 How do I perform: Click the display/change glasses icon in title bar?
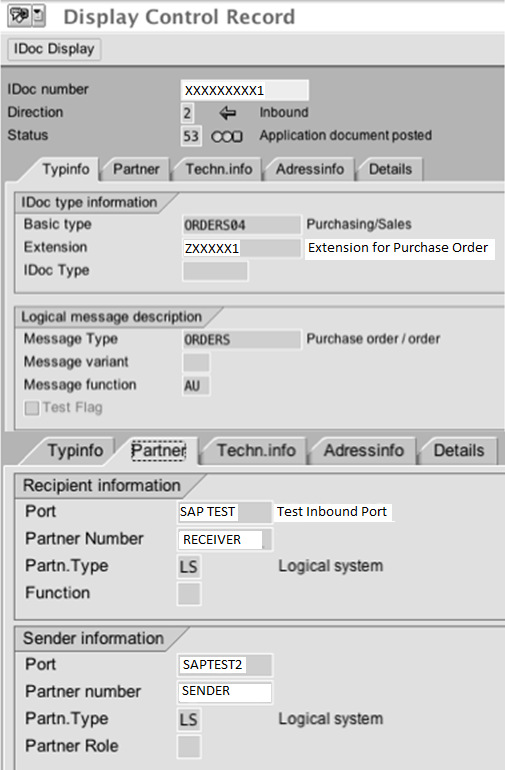pos(19,16)
